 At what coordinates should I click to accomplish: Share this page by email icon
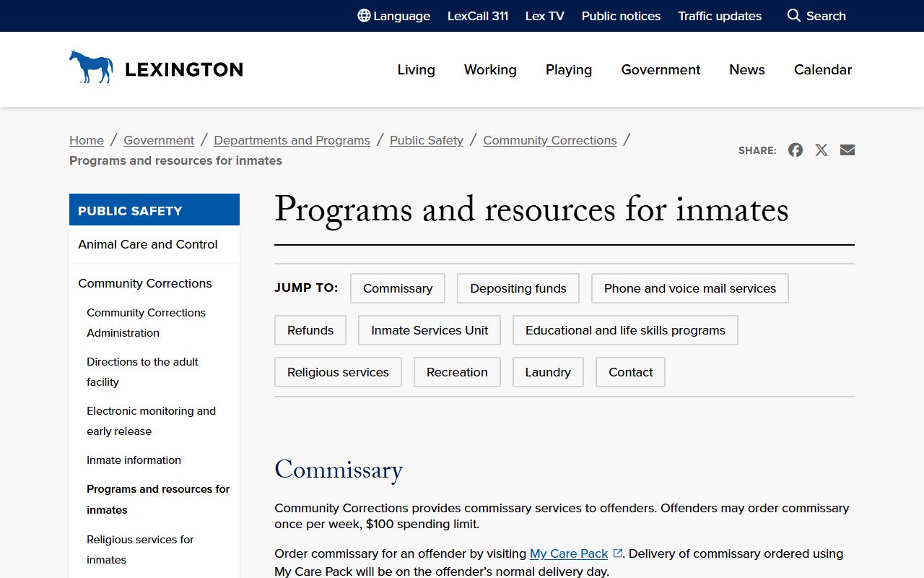pos(847,150)
